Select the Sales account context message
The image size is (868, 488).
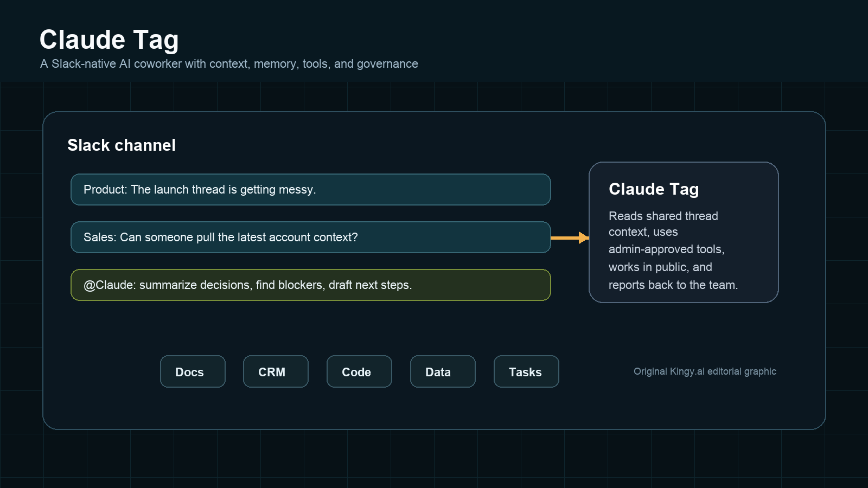coord(311,237)
